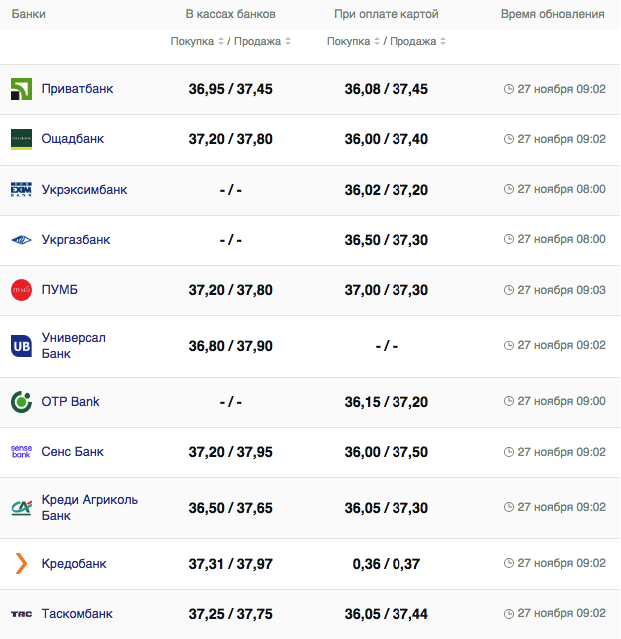The height and width of the screenshot is (639, 621).
Task: Click the Ощадбанк logo icon
Action: (x=21, y=139)
